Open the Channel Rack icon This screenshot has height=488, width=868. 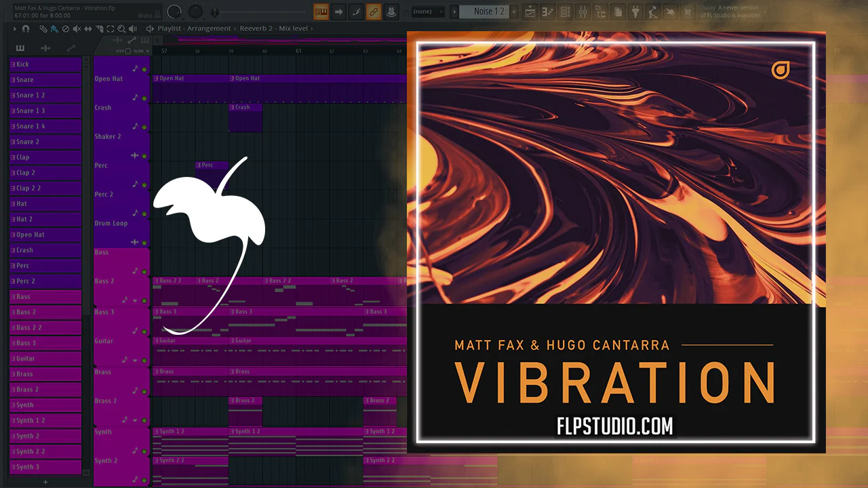[x=565, y=12]
